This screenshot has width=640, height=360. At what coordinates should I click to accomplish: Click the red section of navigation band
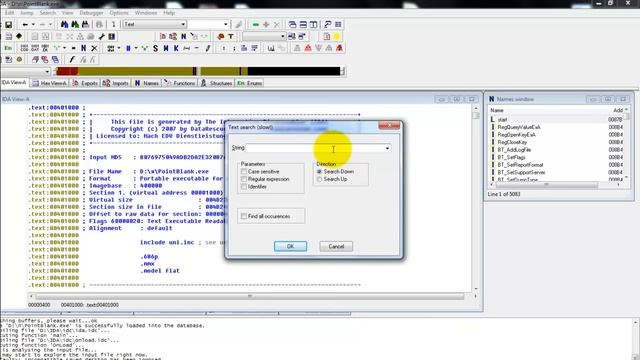tap(67, 71)
